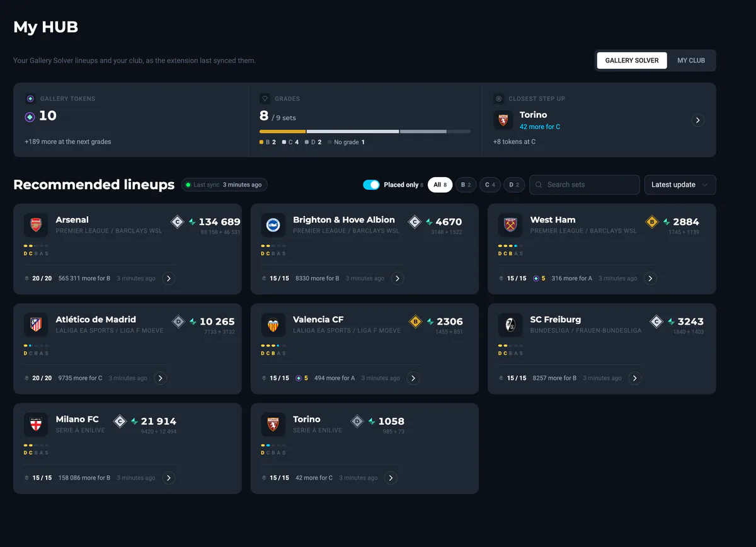Click Brighton's C grade badge

[x=415, y=222]
